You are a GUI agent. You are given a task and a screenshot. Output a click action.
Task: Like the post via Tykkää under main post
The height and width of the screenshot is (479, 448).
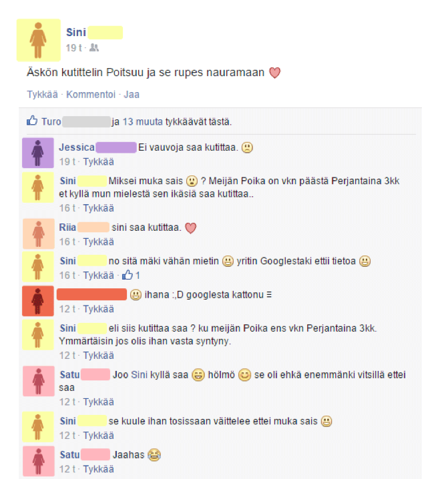pyautogui.click(x=42, y=94)
